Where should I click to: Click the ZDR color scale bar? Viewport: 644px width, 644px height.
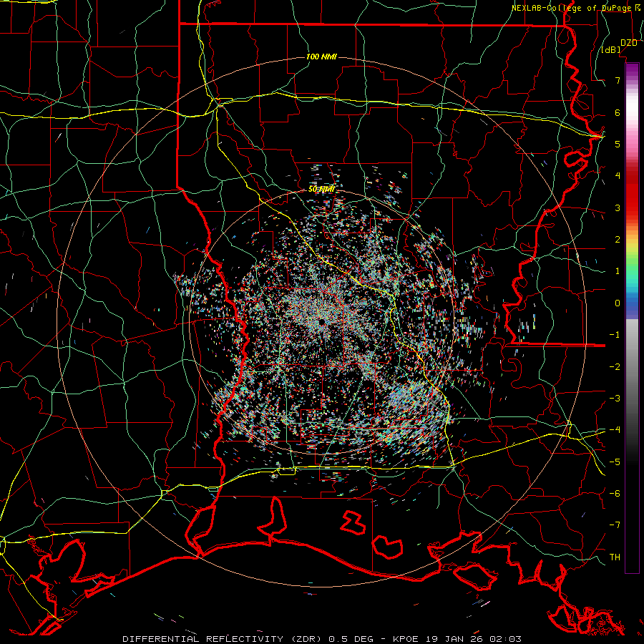(x=632, y=318)
